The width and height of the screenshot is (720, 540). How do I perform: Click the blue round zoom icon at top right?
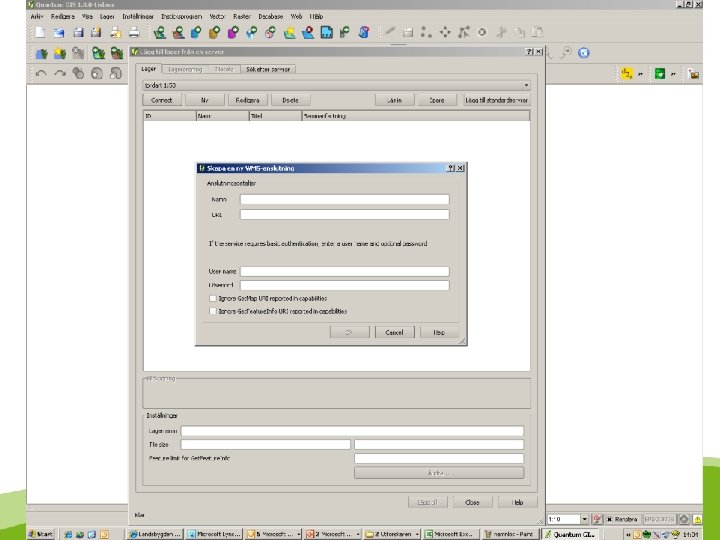click(x=584, y=53)
